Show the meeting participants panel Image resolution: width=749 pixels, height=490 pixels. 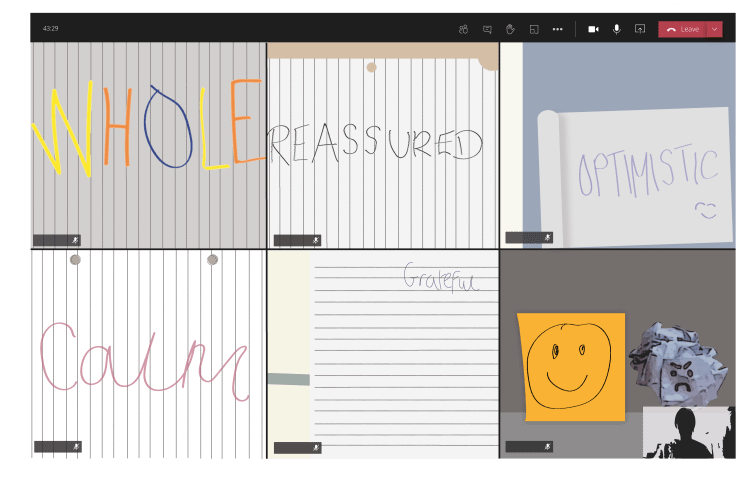[x=463, y=29]
